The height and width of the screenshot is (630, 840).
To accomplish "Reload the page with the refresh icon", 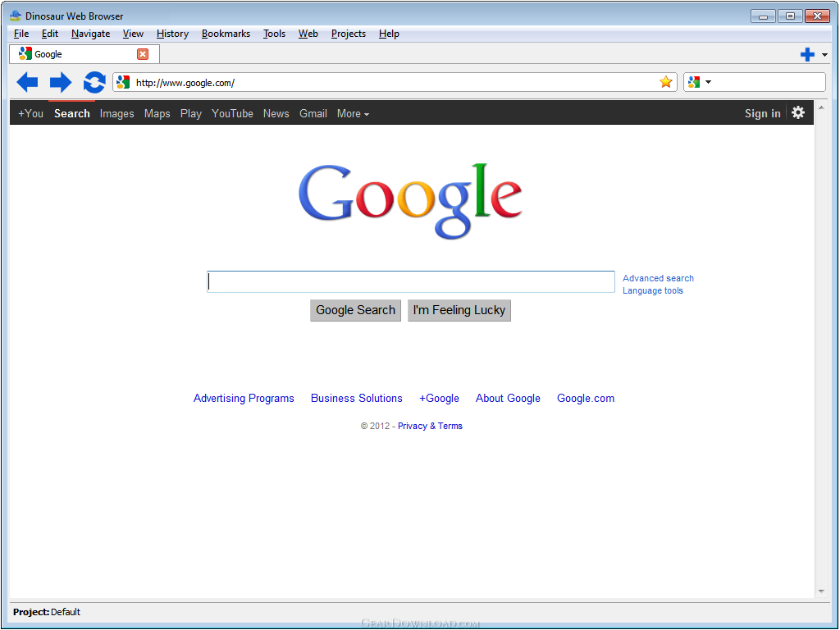I will (x=94, y=83).
